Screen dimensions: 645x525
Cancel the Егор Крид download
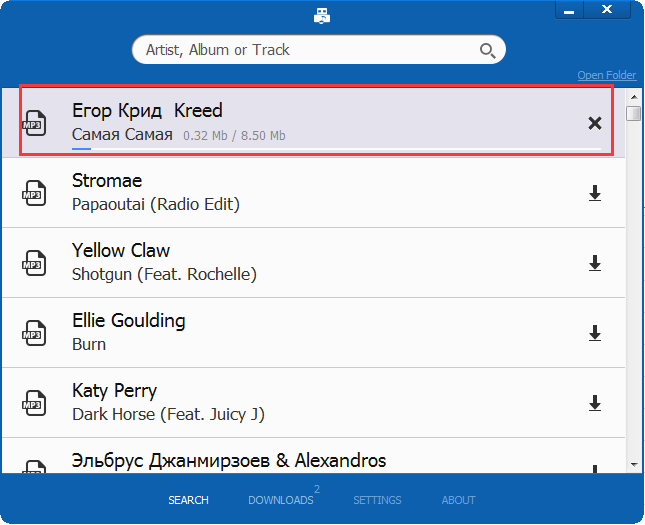pos(594,123)
